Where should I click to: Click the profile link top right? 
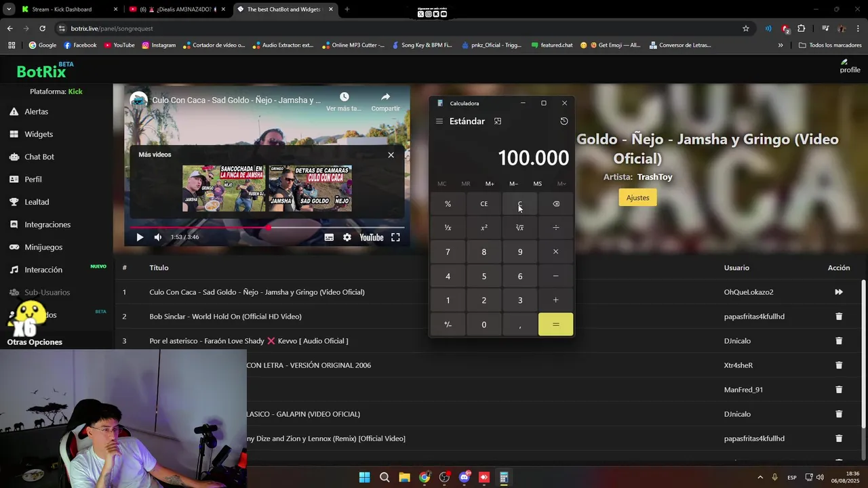coord(850,66)
